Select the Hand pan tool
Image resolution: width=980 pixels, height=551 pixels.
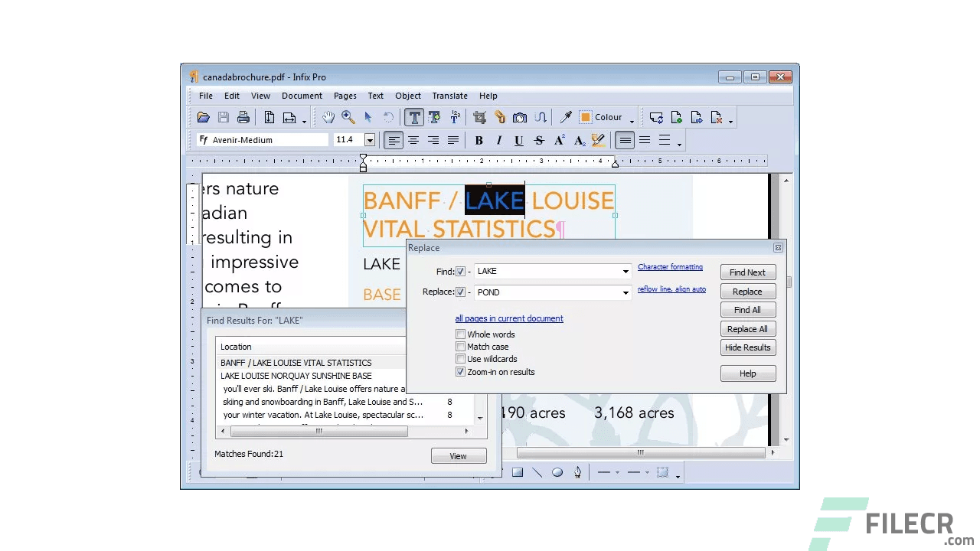[328, 116]
